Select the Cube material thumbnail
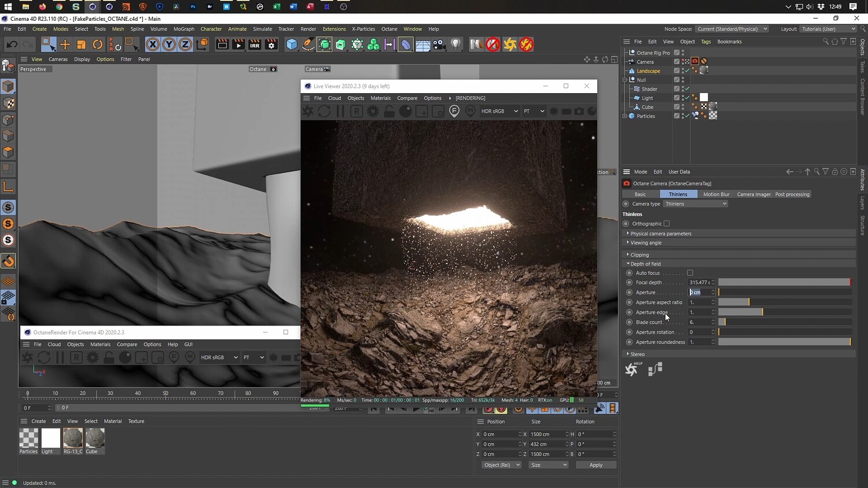 tap(94, 438)
